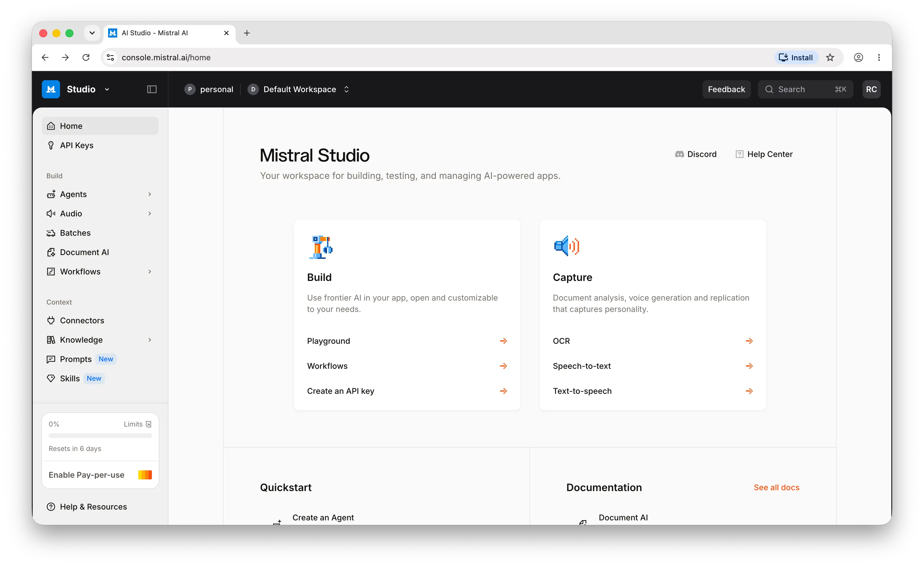
Task: Click the Skills diamond icon
Action: coord(51,378)
